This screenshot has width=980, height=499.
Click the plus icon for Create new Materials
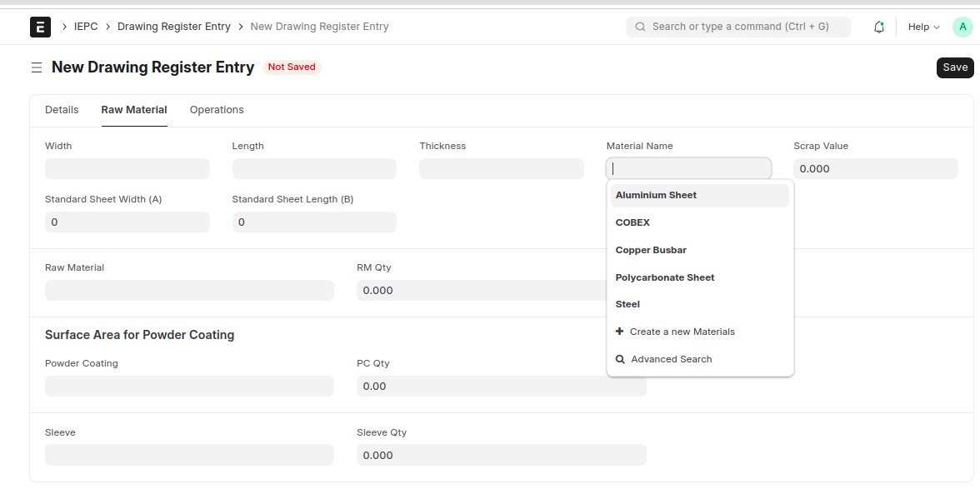[x=619, y=332]
